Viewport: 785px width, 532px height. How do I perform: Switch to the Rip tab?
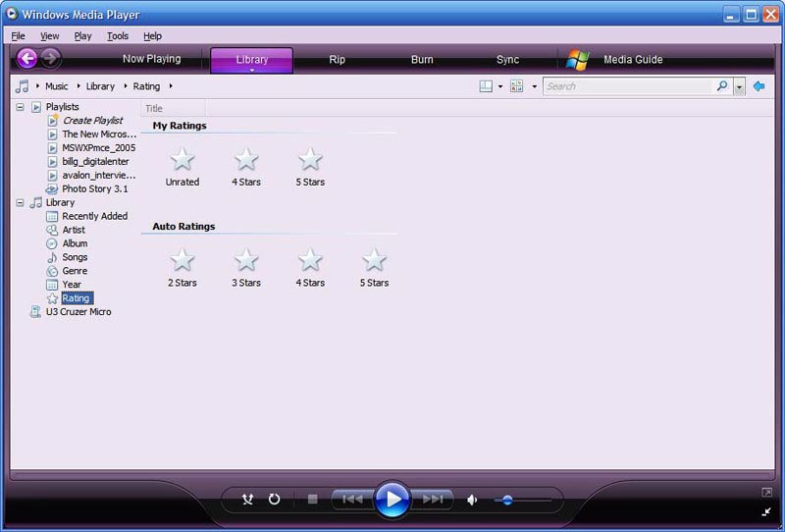coord(337,60)
